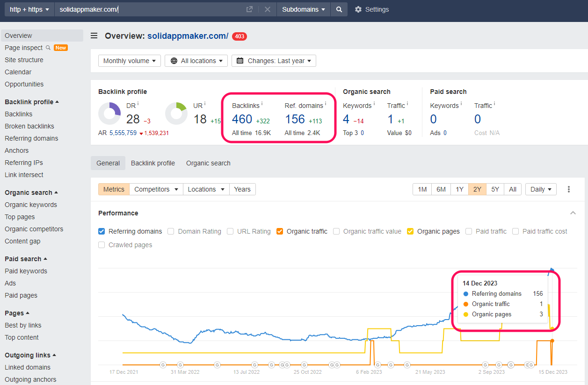Open the http + https protocol dropdown
588x385 pixels.
click(29, 9)
